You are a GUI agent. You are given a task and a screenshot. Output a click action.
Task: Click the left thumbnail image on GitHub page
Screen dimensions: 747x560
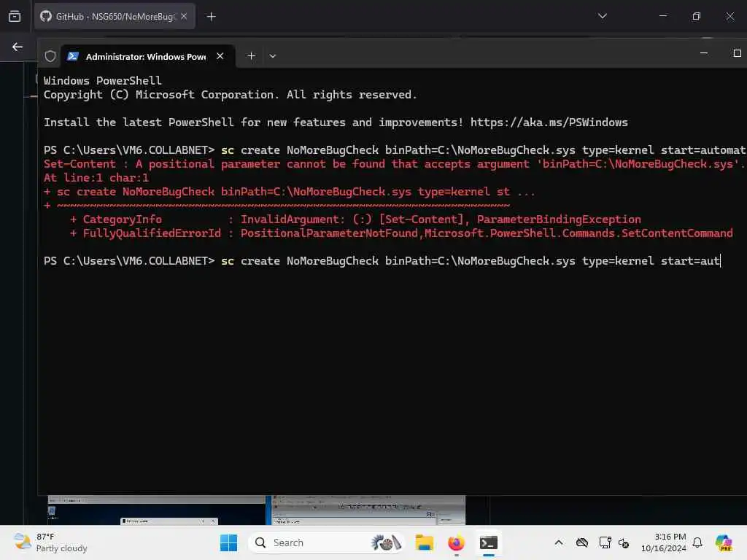pos(156,510)
